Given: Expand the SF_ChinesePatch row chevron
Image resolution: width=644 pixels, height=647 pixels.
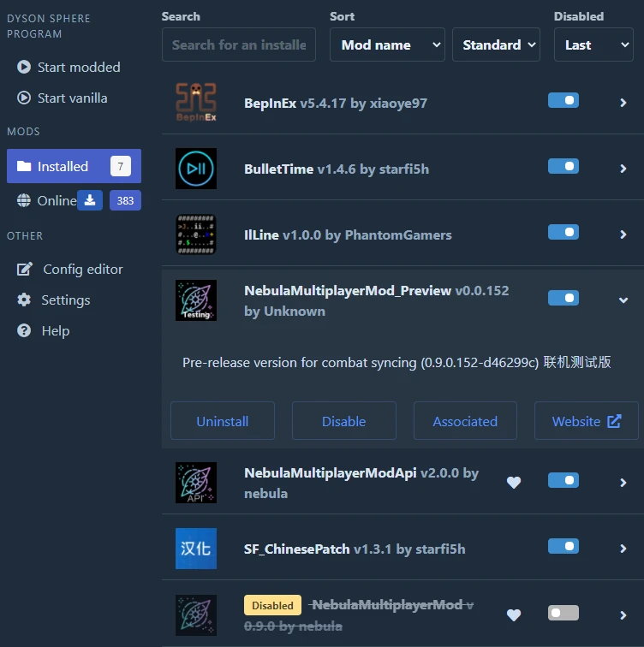Looking at the screenshot, I should [623, 549].
